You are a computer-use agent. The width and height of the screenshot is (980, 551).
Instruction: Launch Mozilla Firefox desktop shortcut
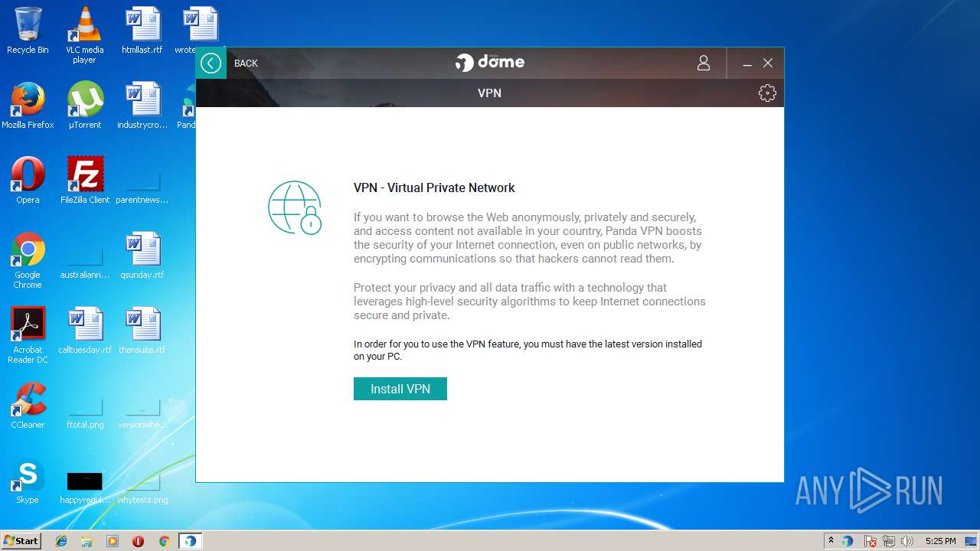pyautogui.click(x=28, y=106)
